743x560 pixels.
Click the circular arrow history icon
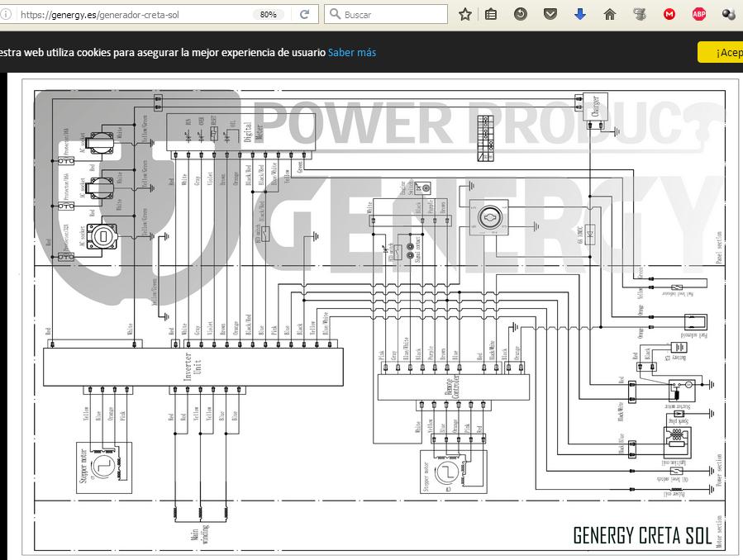tap(521, 15)
